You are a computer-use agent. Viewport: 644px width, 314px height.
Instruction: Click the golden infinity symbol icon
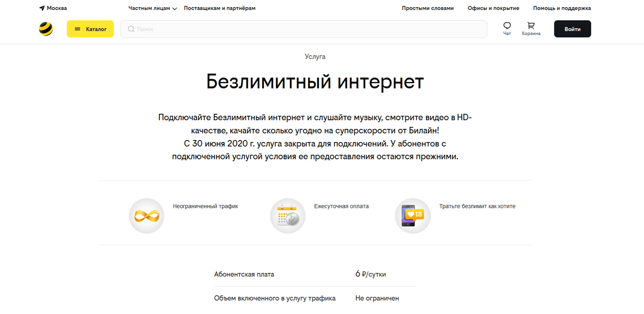pyautogui.click(x=146, y=216)
